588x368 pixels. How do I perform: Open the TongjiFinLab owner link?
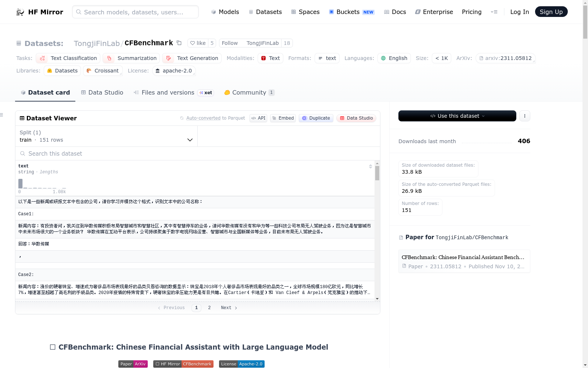(97, 43)
